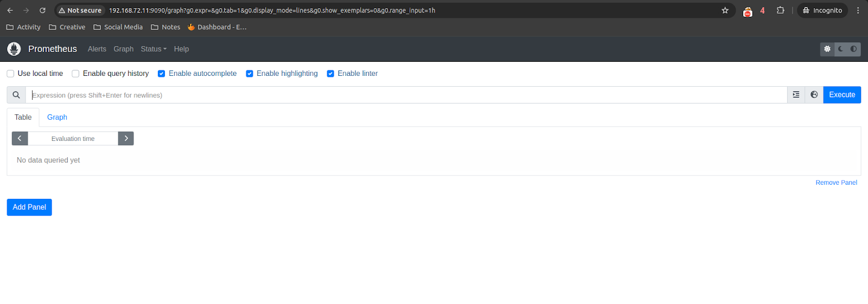
Task: Open the metrics explorer globe icon
Action: pos(814,95)
